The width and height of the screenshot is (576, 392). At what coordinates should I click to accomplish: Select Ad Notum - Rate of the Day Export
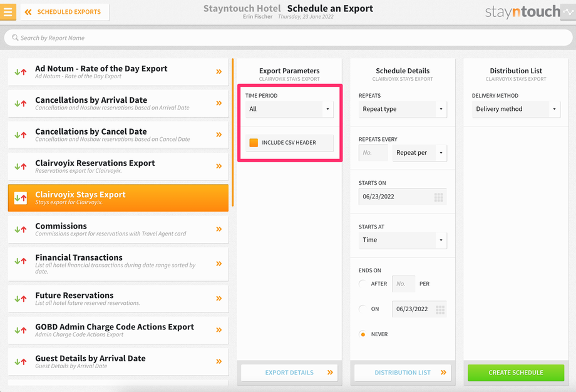coord(118,72)
